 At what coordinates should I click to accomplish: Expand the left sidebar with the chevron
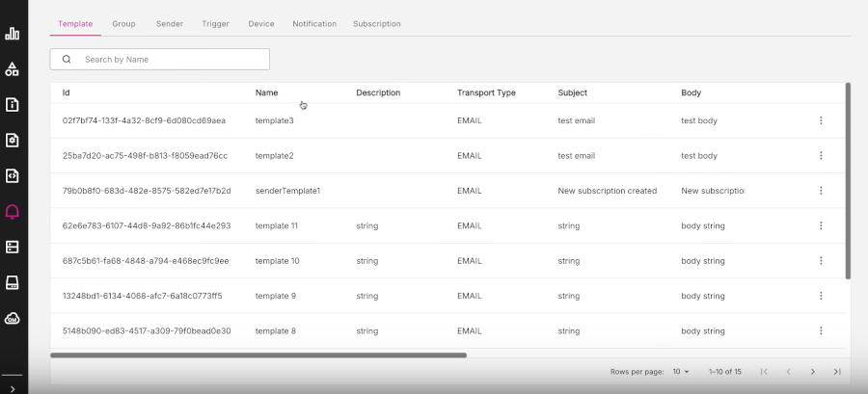[13, 387]
